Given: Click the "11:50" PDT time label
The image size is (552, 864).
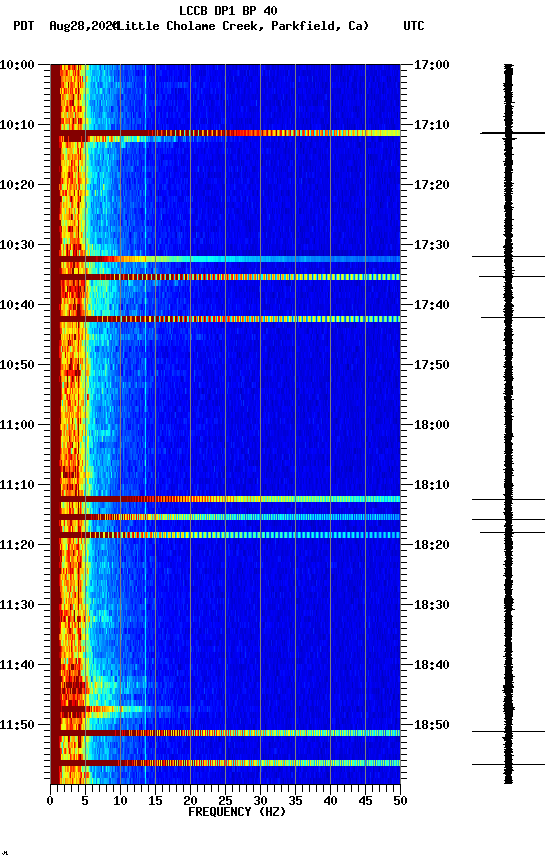Looking at the screenshot, I should (x=17, y=726).
